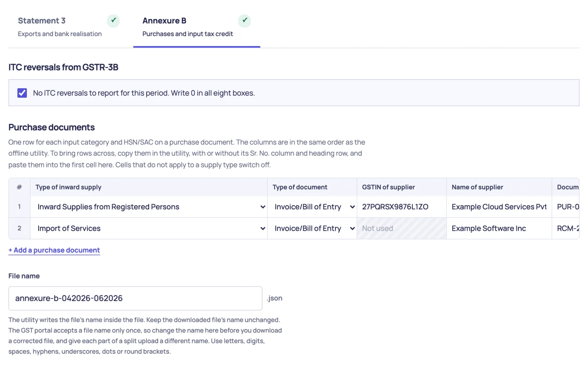
Task: Click the disabled 'Not used' GSTIN cell
Action: coord(402,228)
